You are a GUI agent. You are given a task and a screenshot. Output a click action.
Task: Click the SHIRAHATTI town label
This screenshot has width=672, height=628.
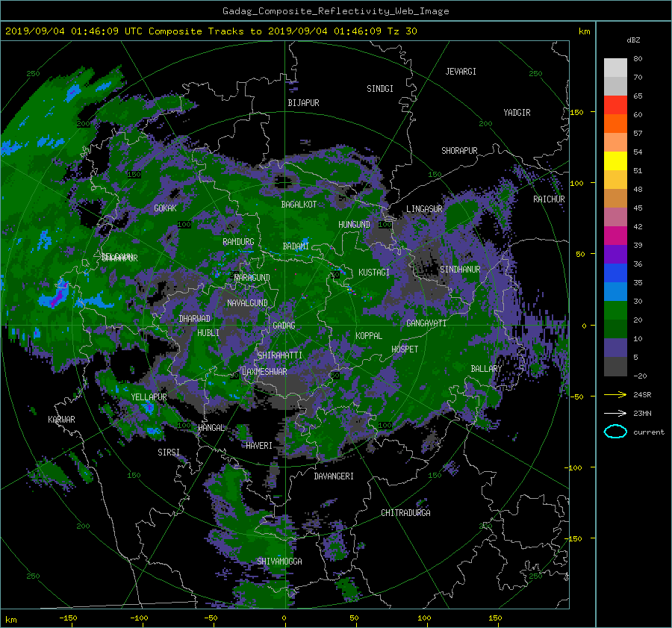[x=280, y=355]
